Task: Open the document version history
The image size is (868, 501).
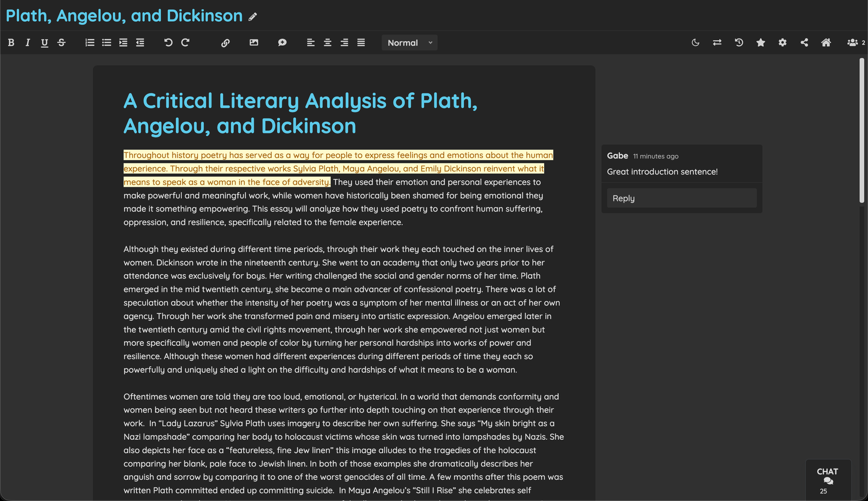Action: pos(739,42)
